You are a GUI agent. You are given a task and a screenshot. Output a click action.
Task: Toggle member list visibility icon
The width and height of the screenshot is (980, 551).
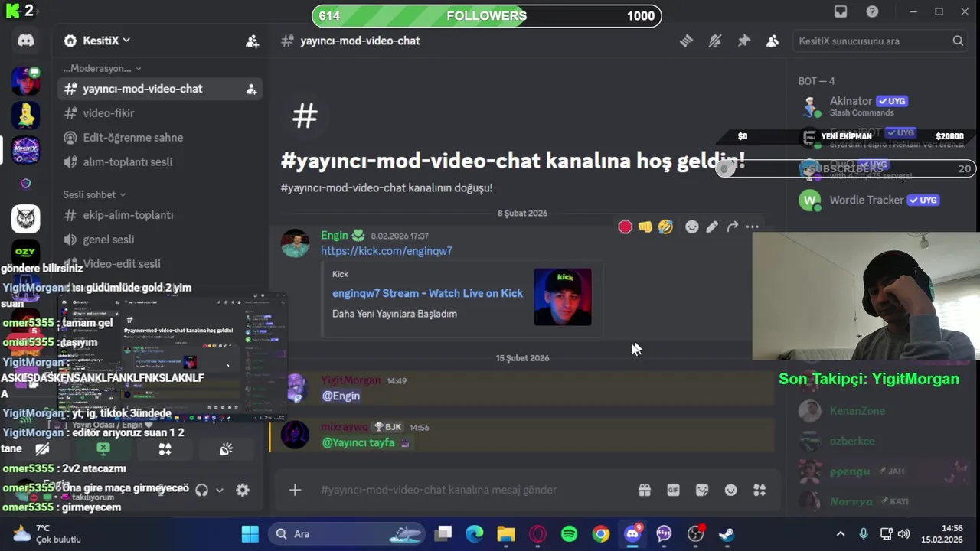[x=773, y=41]
